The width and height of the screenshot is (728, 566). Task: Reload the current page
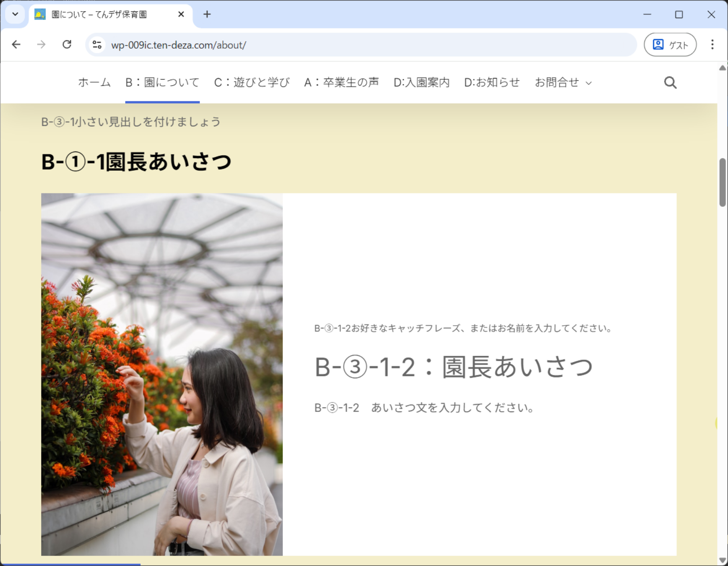[67, 44]
